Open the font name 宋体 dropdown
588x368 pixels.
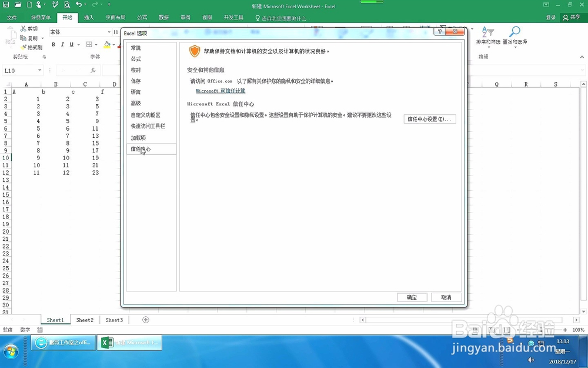pyautogui.click(x=109, y=32)
